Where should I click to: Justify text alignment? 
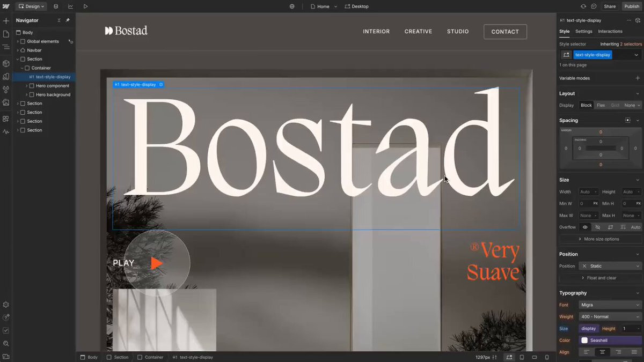coord(634,352)
